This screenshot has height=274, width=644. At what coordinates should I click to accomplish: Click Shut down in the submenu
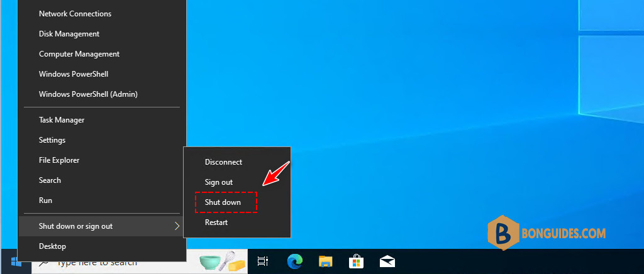237,202
